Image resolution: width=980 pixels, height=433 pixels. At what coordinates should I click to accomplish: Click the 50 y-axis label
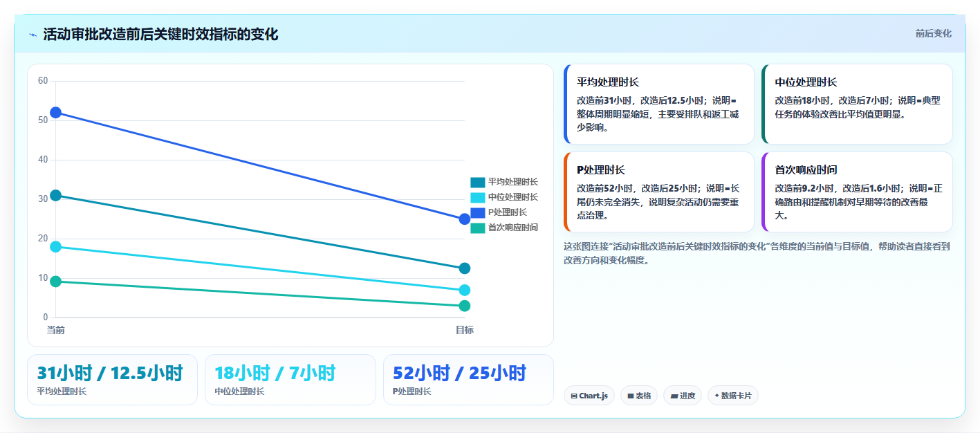pos(43,120)
